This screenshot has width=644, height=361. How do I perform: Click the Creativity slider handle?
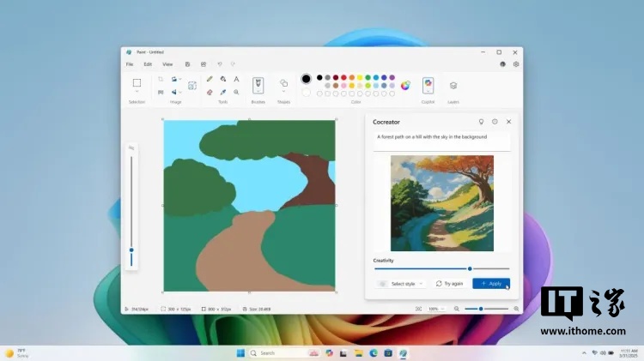470,268
